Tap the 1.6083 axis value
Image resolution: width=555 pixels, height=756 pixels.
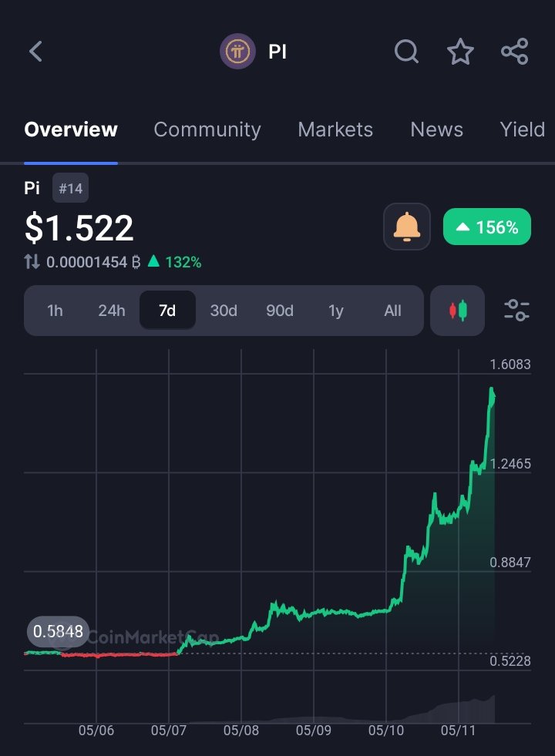pyautogui.click(x=510, y=364)
